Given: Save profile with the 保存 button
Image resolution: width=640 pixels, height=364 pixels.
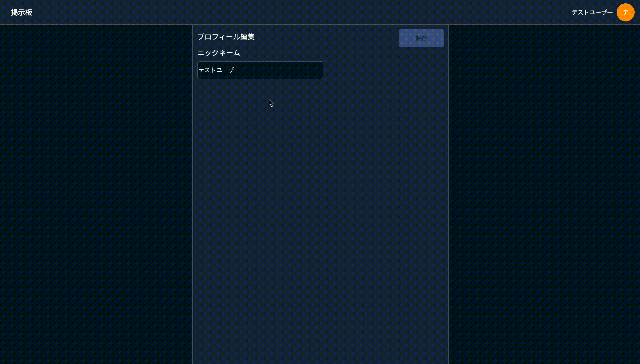Looking at the screenshot, I should (421, 38).
